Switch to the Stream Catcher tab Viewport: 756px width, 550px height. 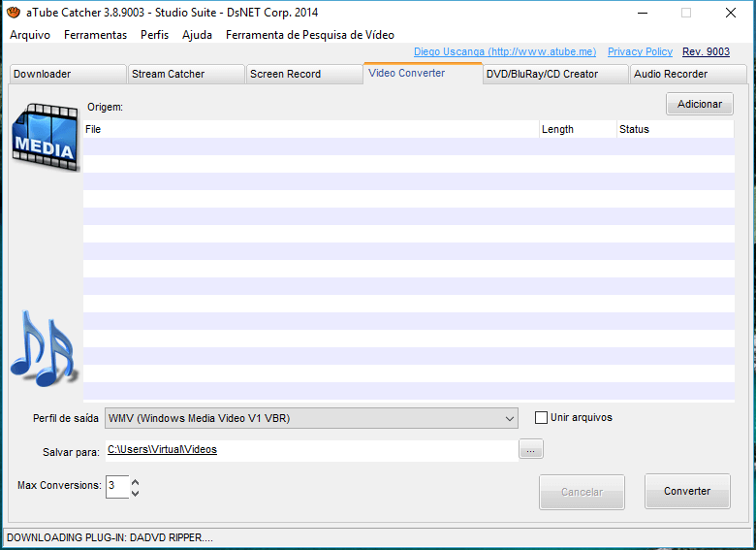tap(186, 74)
